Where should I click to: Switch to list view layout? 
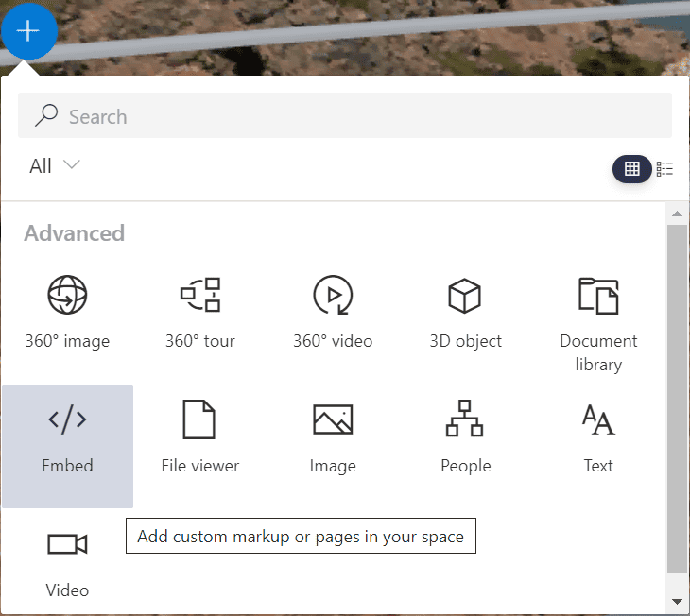[x=664, y=169]
